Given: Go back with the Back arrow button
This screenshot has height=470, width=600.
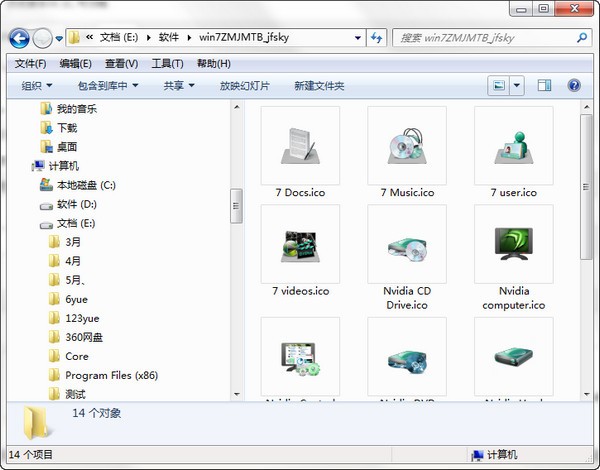Looking at the screenshot, I should click(19, 38).
